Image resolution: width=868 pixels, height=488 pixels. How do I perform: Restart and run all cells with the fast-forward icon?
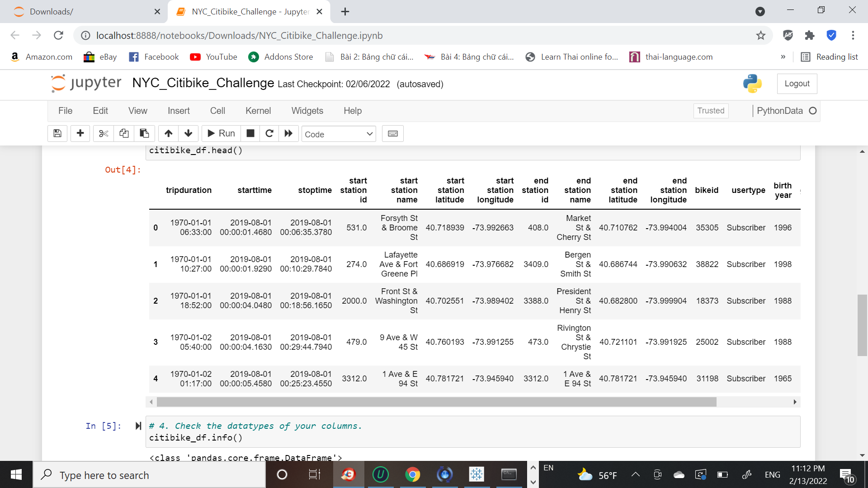click(288, 134)
